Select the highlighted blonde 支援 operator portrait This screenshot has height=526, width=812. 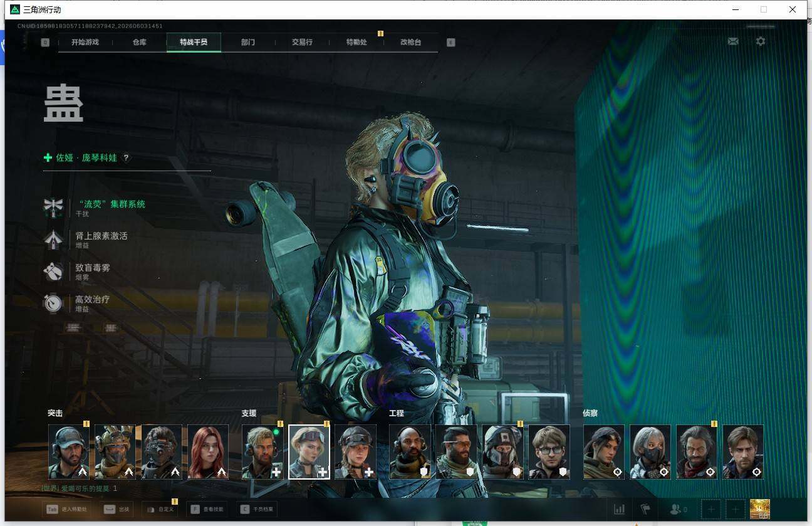coord(310,452)
